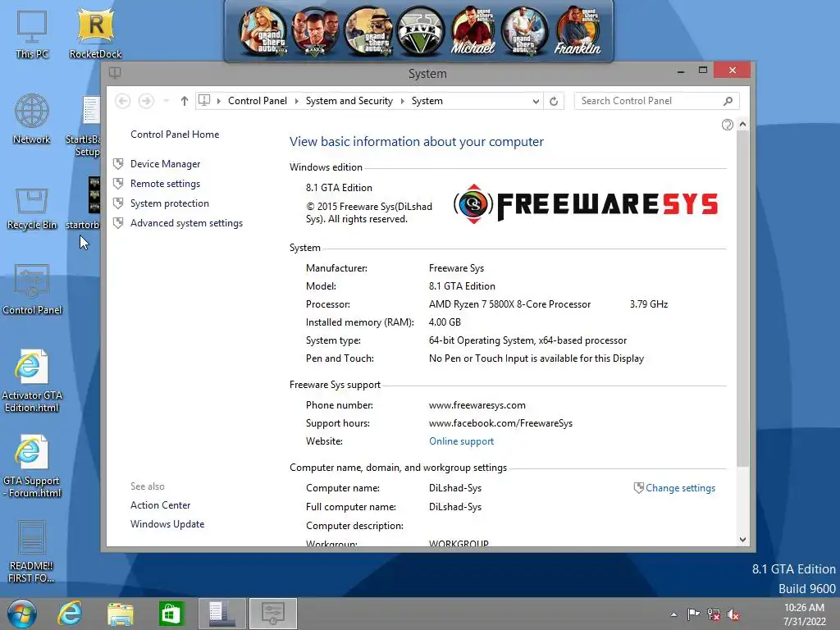The height and width of the screenshot is (630, 840).
Task: Open the Windows Store taskbar icon
Action: pyautogui.click(x=171, y=614)
